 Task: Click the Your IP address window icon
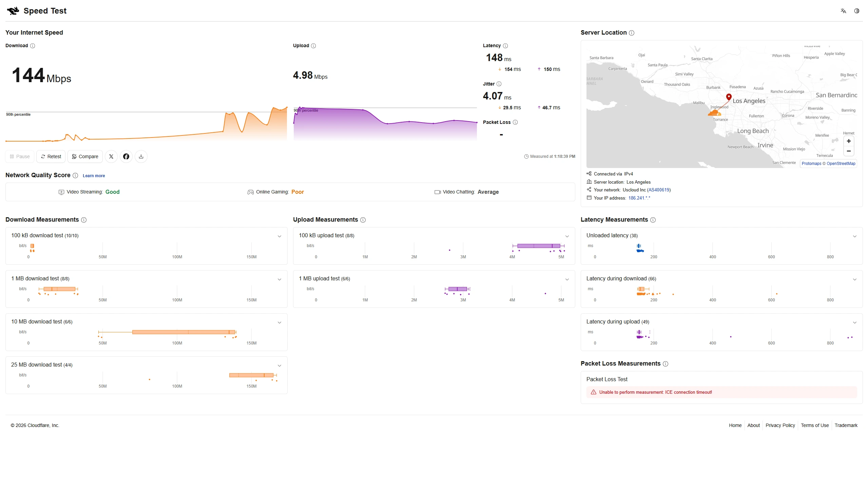589,198
